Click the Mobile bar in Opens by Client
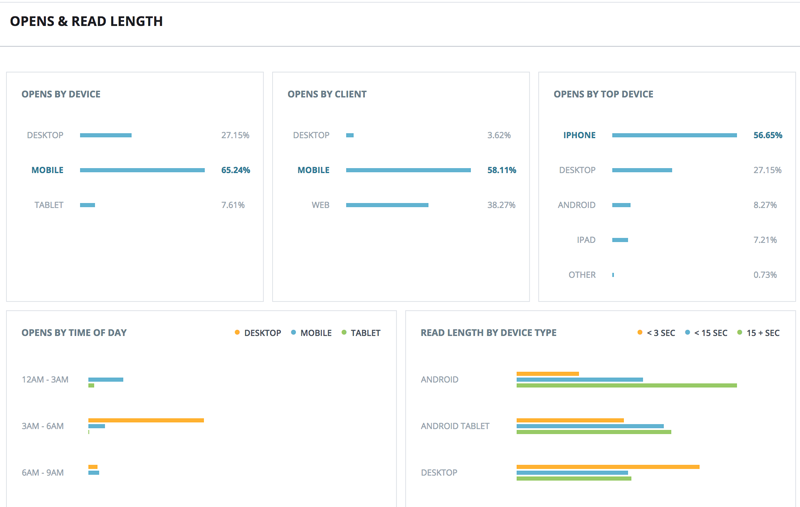800x507 pixels. pos(408,170)
